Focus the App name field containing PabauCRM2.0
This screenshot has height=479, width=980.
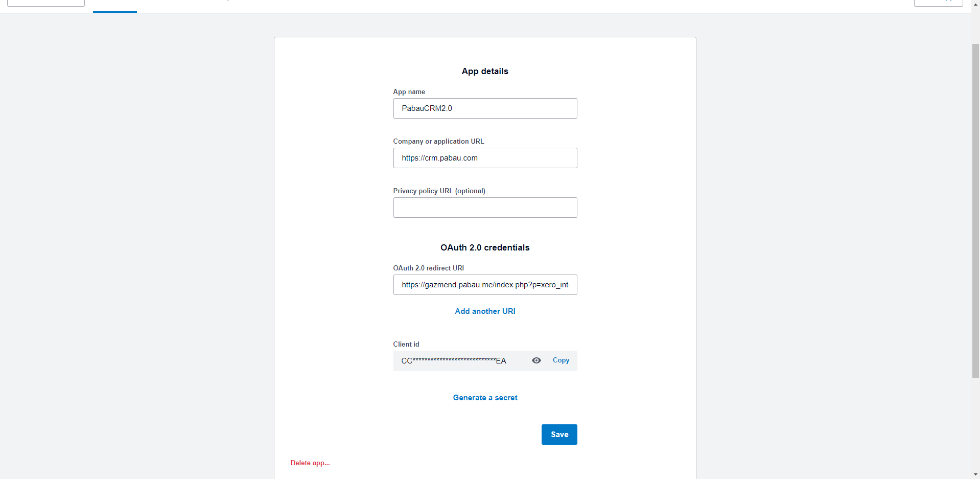point(485,108)
